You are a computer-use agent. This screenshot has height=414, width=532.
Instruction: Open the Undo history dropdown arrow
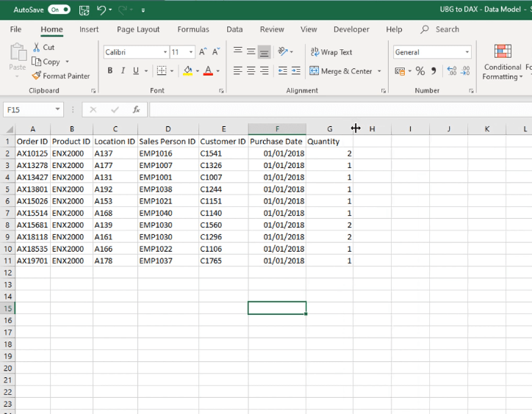(110, 10)
